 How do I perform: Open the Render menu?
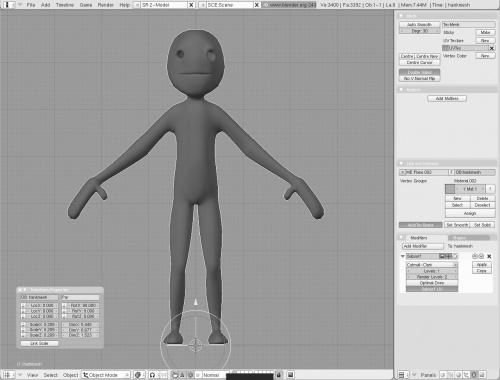(x=106, y=5)
